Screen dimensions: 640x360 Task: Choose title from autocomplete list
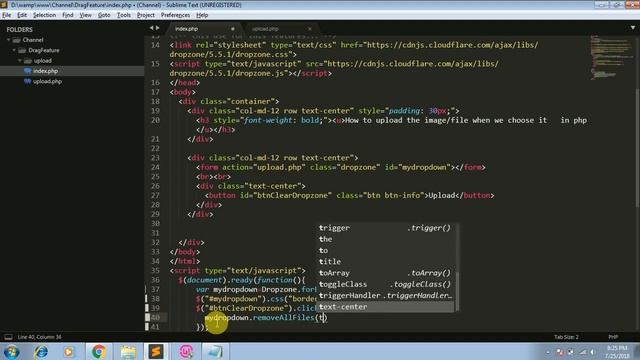[386, 262]
